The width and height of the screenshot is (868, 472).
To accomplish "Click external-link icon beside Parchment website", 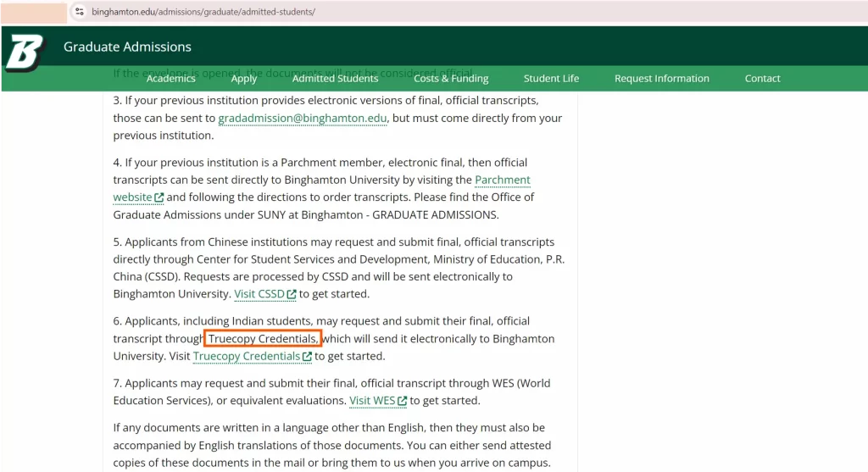I will click(x=159, y=197).
